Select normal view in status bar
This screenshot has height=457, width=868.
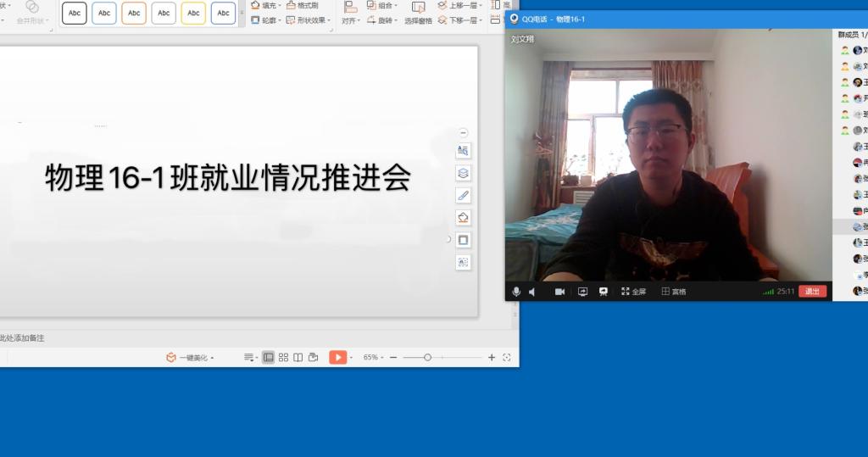pyautogui.click(x=268, y=358)
